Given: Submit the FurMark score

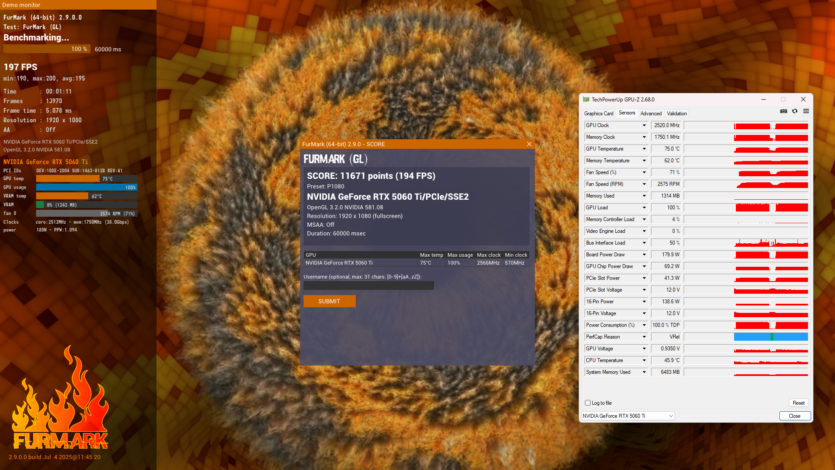Looking at the screenshot, I should pyautogui.click(x=329, y=301).
